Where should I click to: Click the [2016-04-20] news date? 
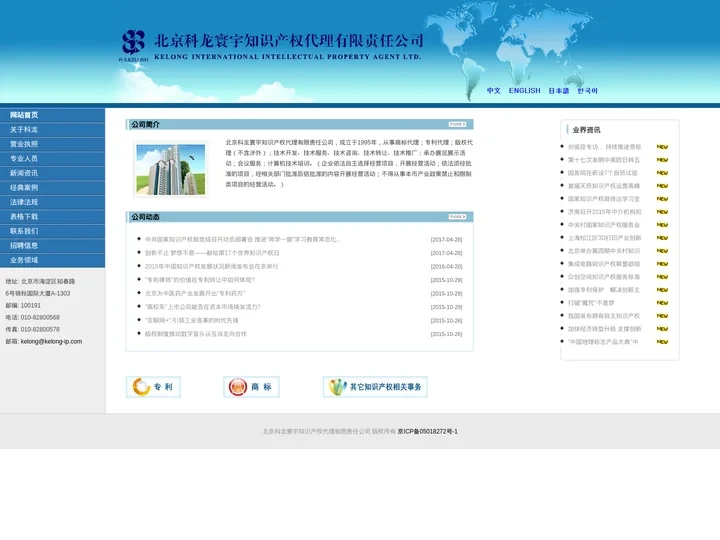click(446, 266)
